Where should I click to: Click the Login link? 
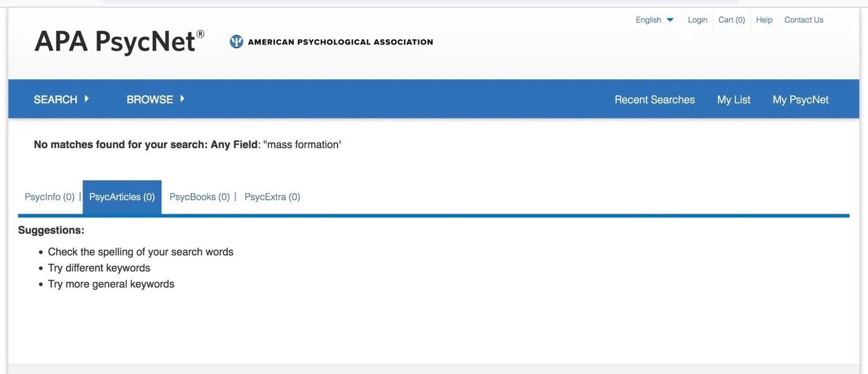[697, 20]
